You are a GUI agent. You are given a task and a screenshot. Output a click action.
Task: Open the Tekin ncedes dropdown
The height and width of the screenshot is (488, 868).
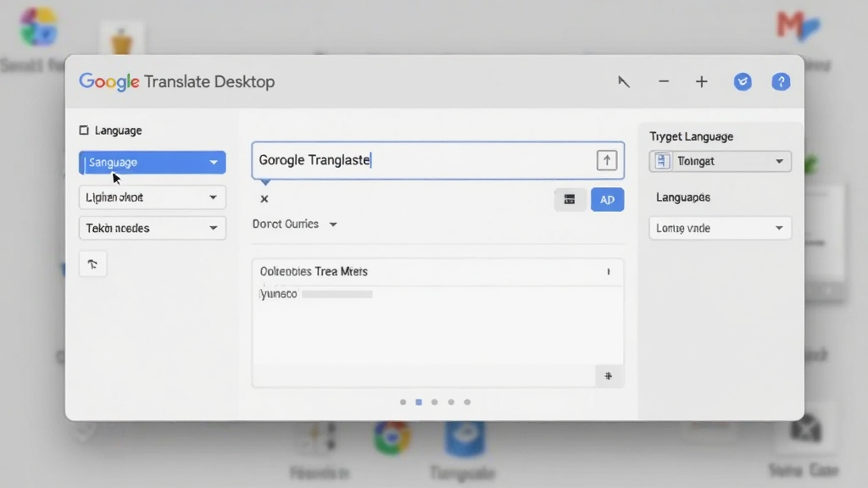153,228
